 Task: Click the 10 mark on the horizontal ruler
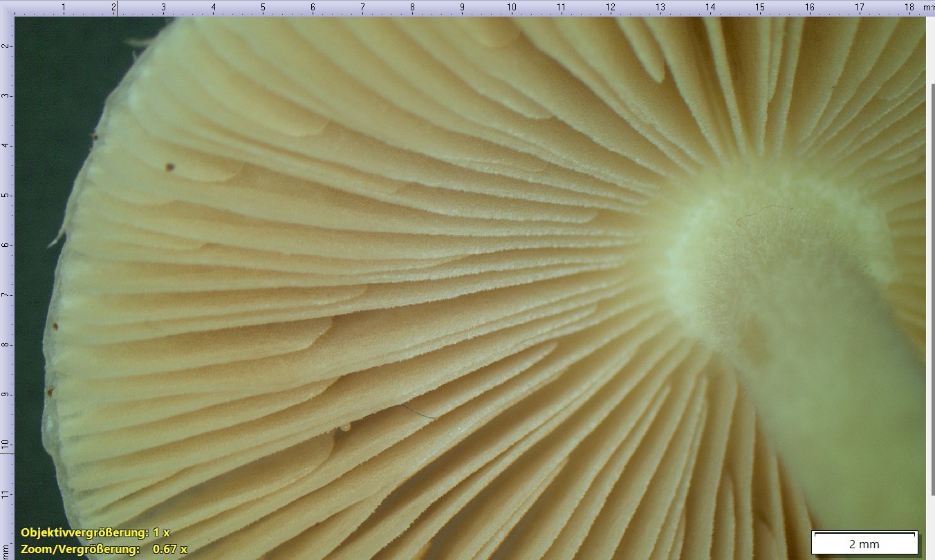point(511,8)
